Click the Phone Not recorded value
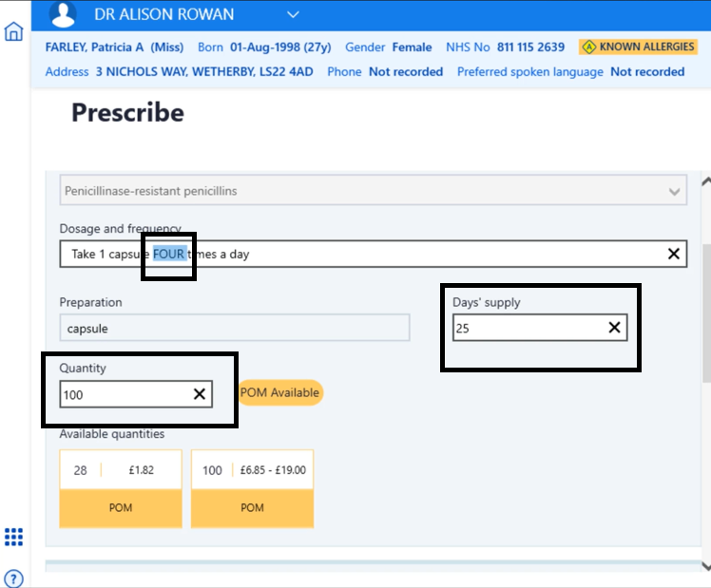 (x=406, y=71)
